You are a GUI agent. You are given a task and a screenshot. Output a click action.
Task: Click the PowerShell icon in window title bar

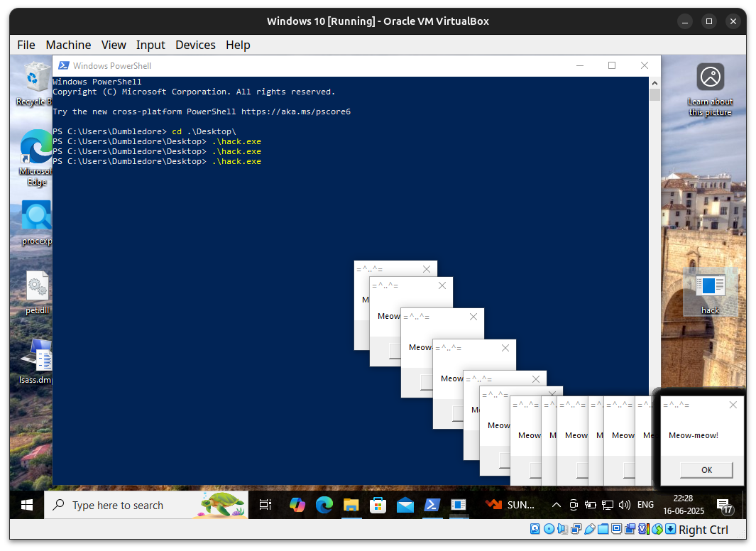[x=63, y=65]
